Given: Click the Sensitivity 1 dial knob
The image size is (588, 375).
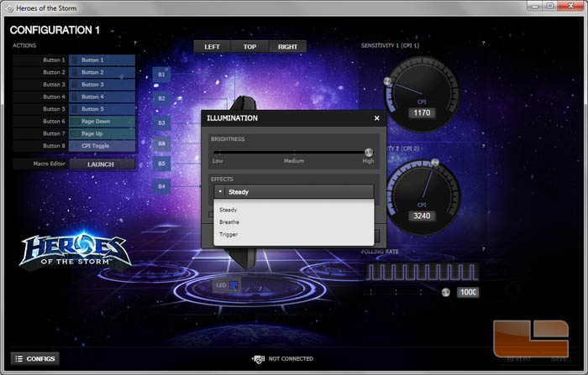Looking at the screenshot, I should pos(387,81).
